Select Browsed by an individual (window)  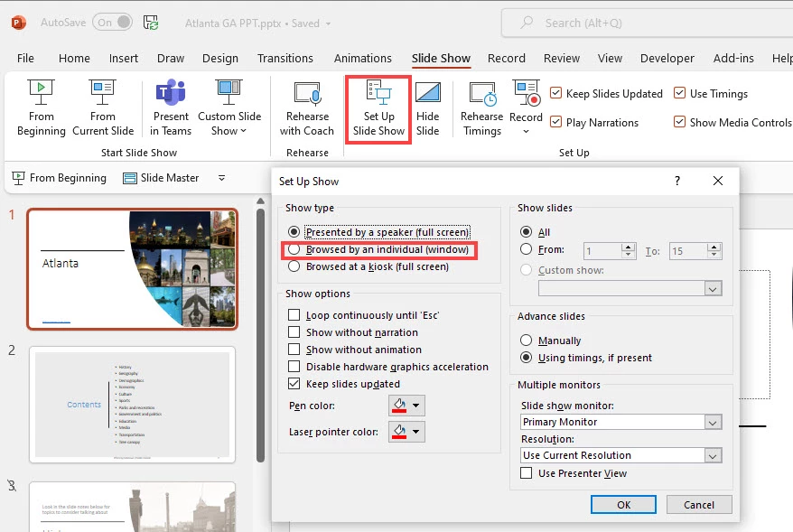(294, 249)
